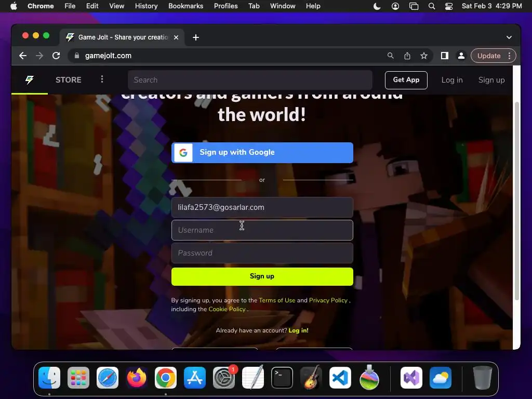Open the Apple menu
The height and width of the screenshot is (399, 532).
[x=14, y=6]
